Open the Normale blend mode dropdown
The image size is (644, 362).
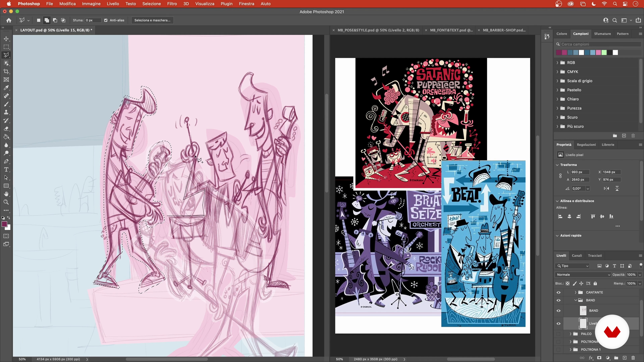(583, 275)
